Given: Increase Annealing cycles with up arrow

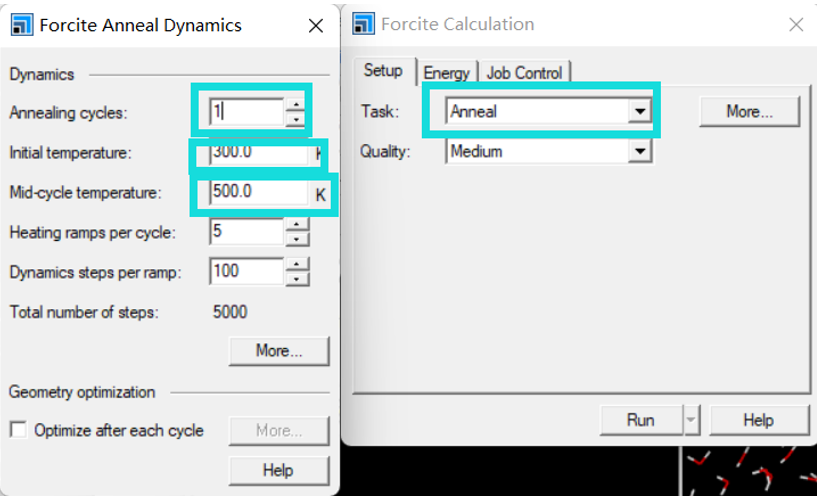Looking at the screenshot, I should click(297, 104).
